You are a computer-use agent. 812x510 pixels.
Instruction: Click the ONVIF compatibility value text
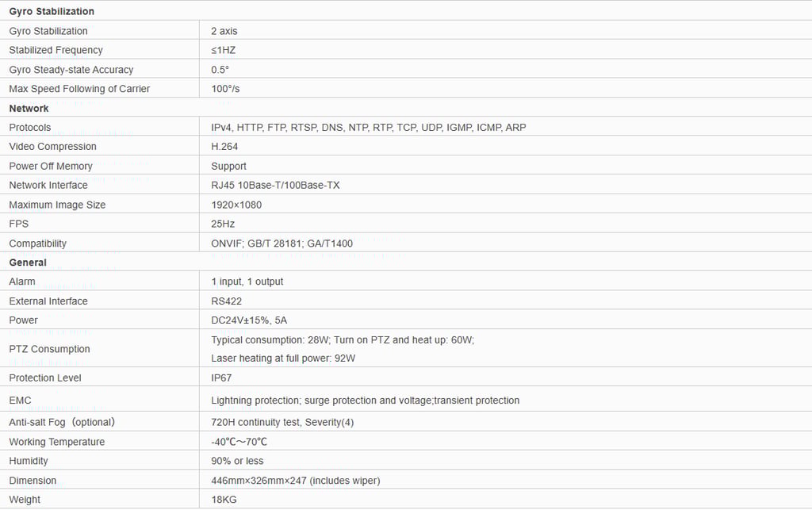click(x=282, y=243)
